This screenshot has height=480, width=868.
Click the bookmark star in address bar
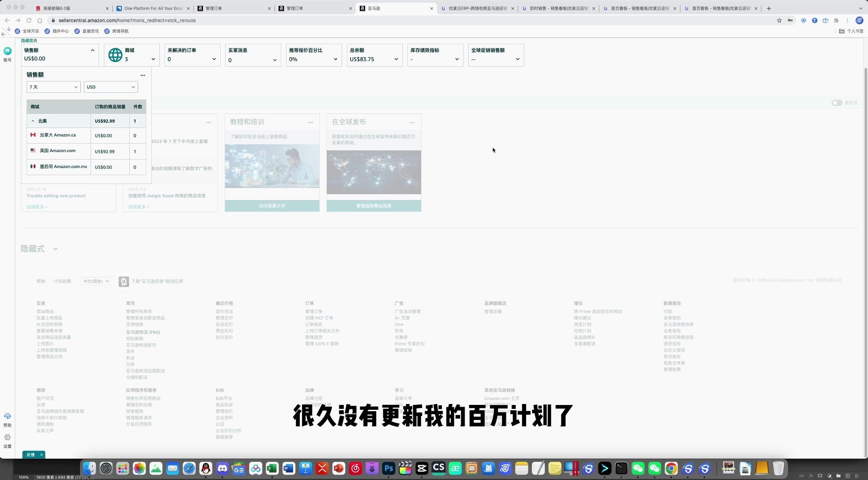point(779,20)
